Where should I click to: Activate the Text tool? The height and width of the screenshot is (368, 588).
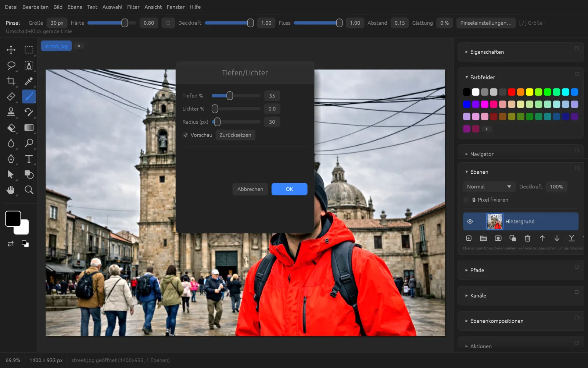coord(29,159)
